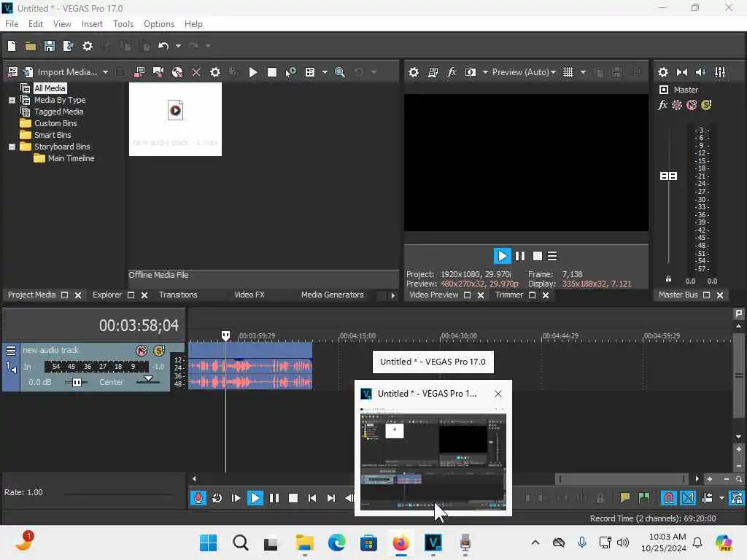Open project properties gear in main toolbar
The width and height of the screenshot is (747, 560).
88,46
